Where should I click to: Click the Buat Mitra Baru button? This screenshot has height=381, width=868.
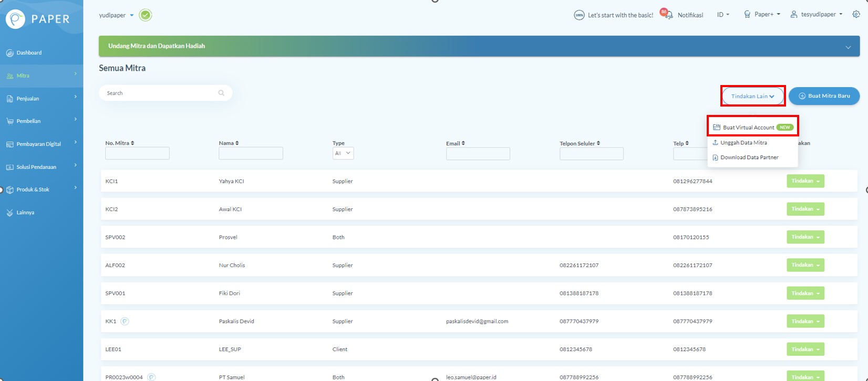[824, 96]
